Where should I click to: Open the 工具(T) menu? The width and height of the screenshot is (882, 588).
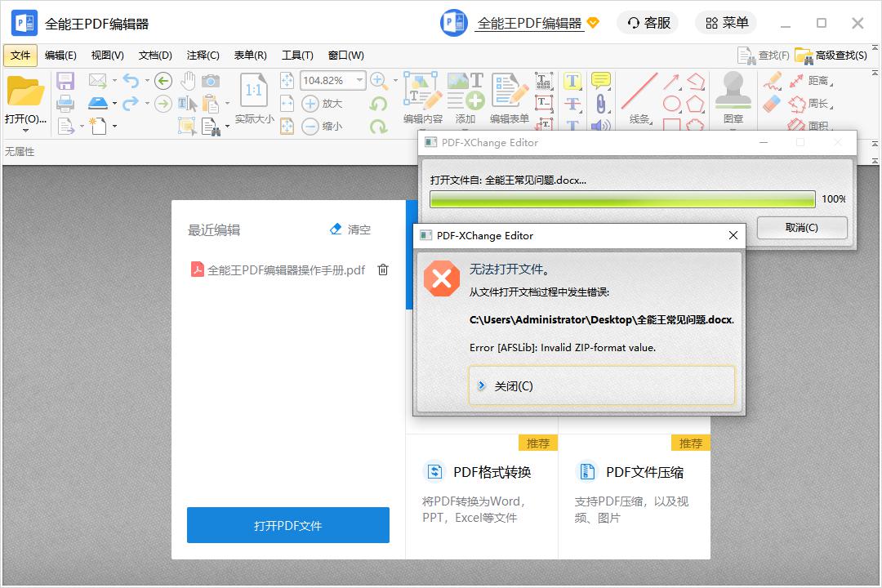click(297, 56)
